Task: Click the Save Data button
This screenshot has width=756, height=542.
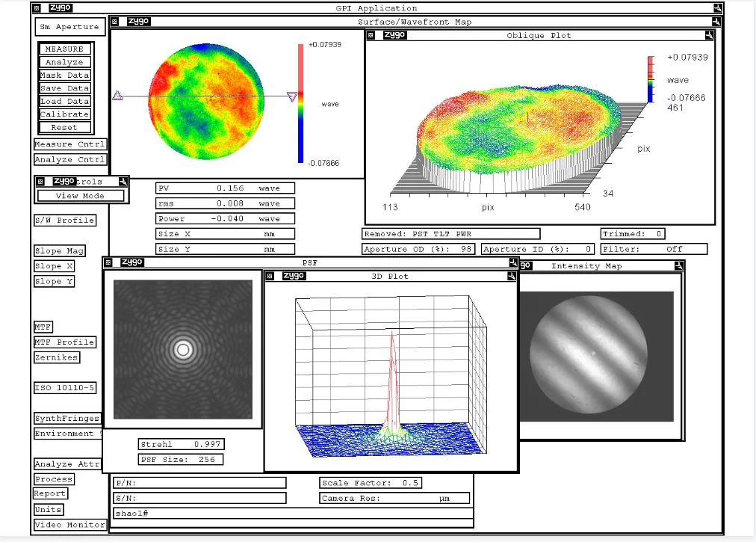Action: point(65,88)
